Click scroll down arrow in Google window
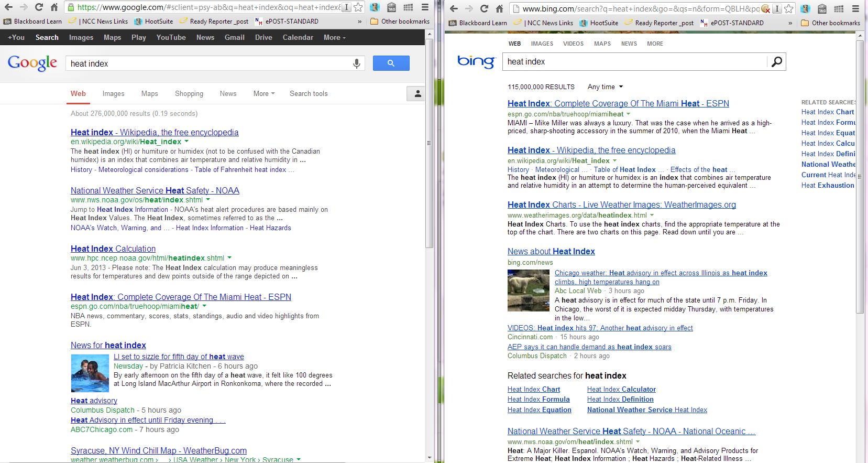 click(x=430, y=458)
